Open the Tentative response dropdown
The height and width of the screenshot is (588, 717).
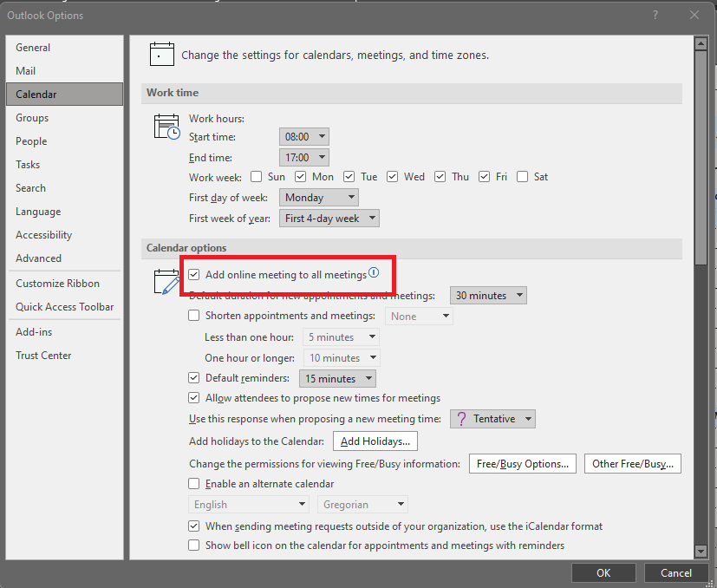click(492, 419)
